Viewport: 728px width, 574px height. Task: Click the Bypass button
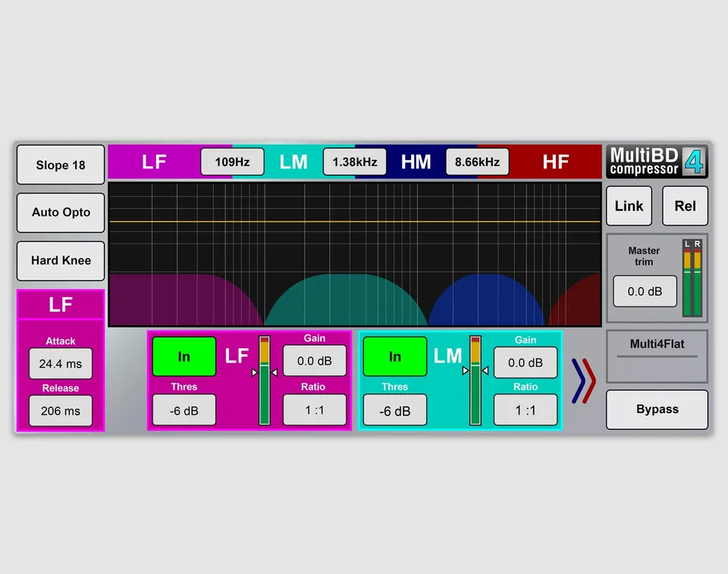click(x=657, y=409)
